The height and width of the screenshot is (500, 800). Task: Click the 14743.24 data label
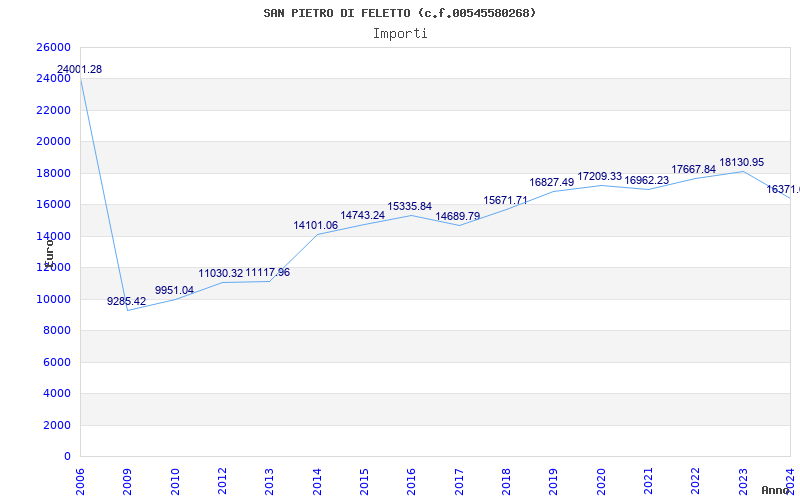363,215
